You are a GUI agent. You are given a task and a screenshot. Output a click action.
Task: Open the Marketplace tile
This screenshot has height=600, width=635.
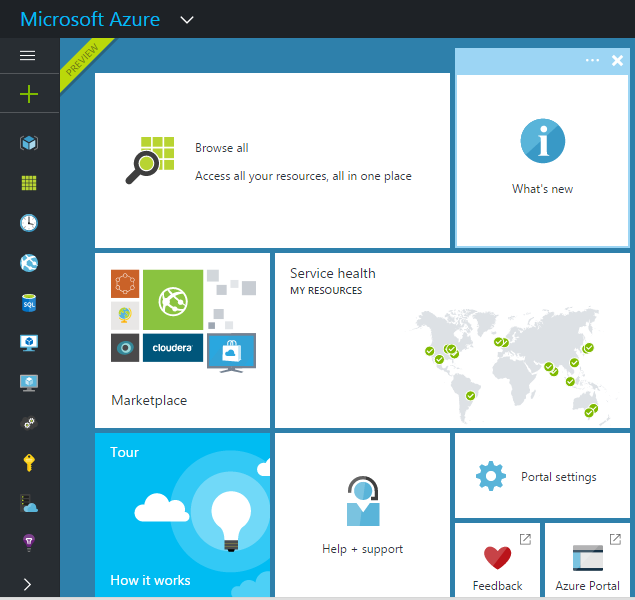(x=182, y=340)
